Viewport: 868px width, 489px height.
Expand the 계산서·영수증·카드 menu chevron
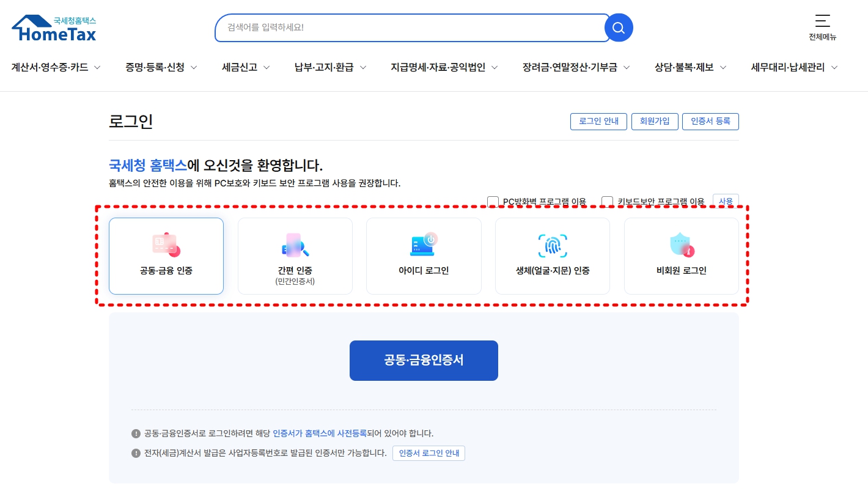(97, 67)
